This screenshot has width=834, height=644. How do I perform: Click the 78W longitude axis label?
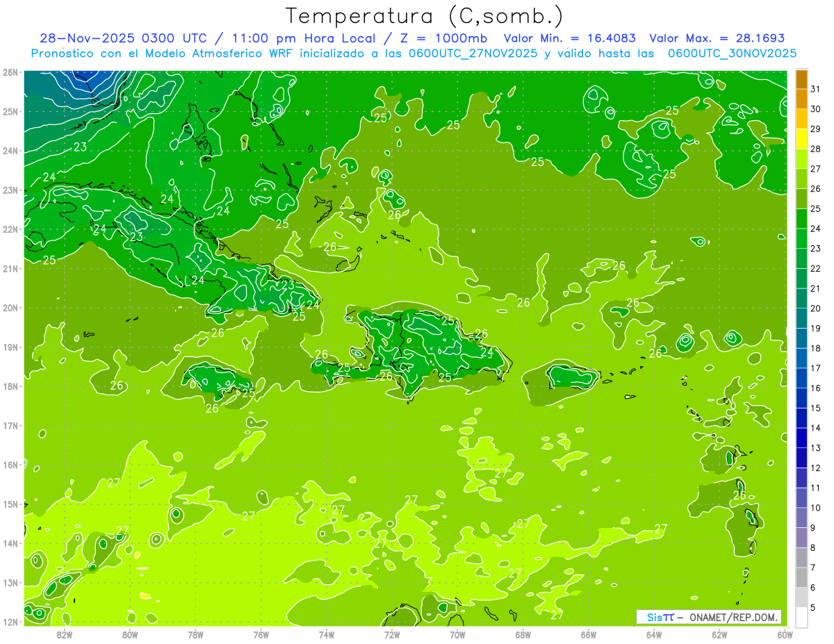195,634
